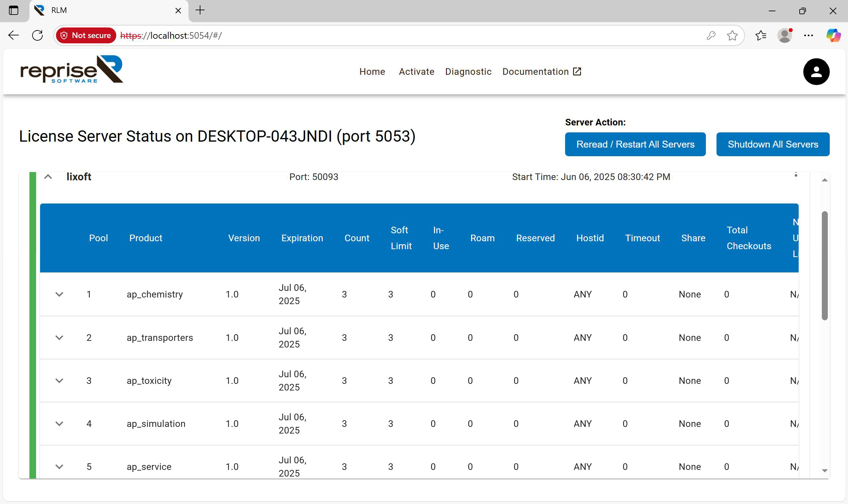
Task: Open the browser favorites list icon
Action: pos(761,35)
